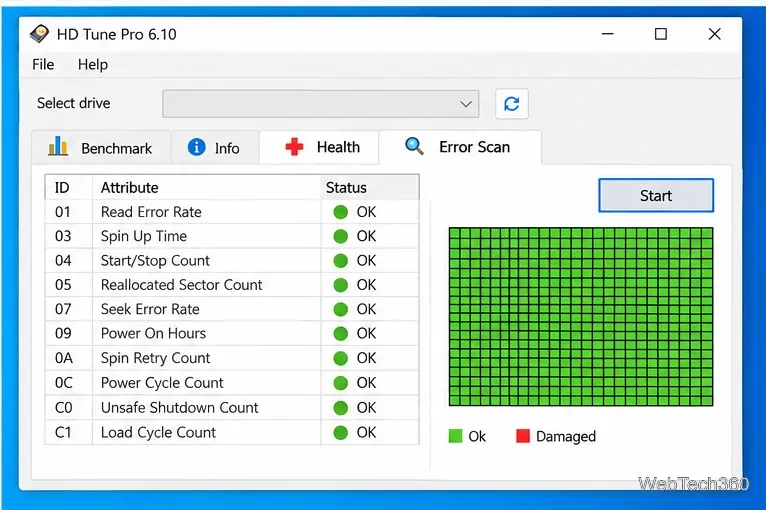Click the ID column header
The width and height of the screenshot is (766, 510).
pos(68,188)
